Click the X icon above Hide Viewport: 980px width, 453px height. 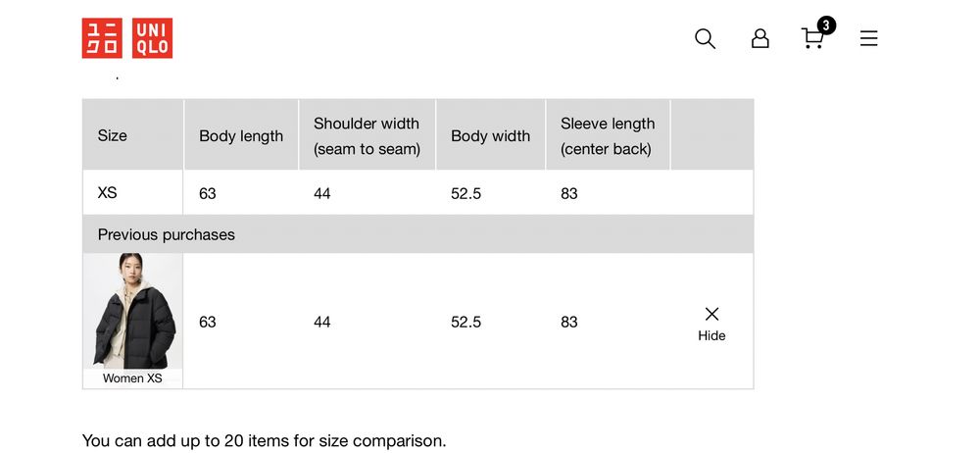(711, 314)
